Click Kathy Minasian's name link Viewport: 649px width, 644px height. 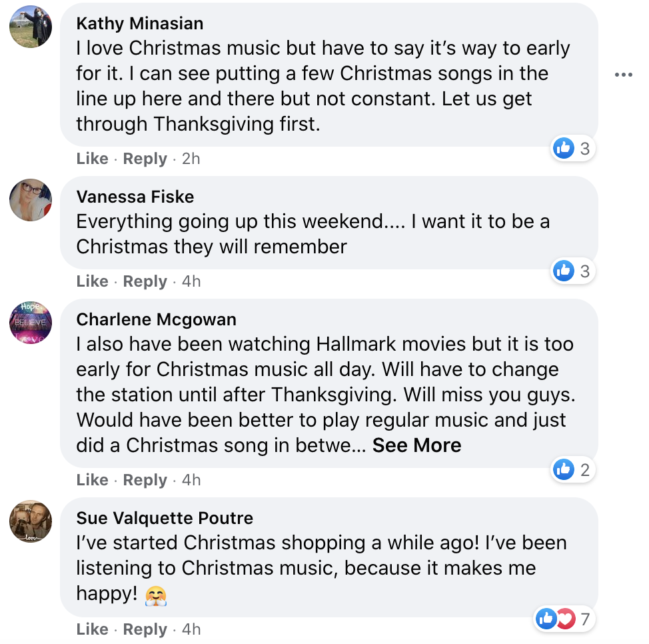(140, 23)
